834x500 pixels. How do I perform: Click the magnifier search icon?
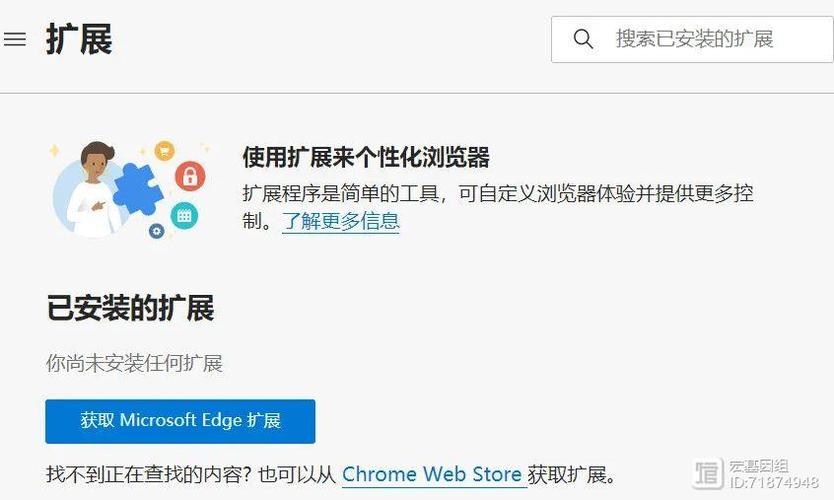(x=583, y=39)
